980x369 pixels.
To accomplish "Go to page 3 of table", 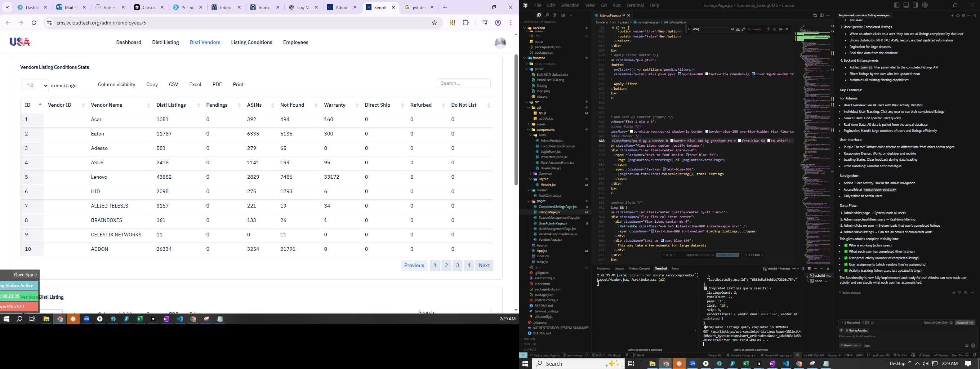I will 458,266.
